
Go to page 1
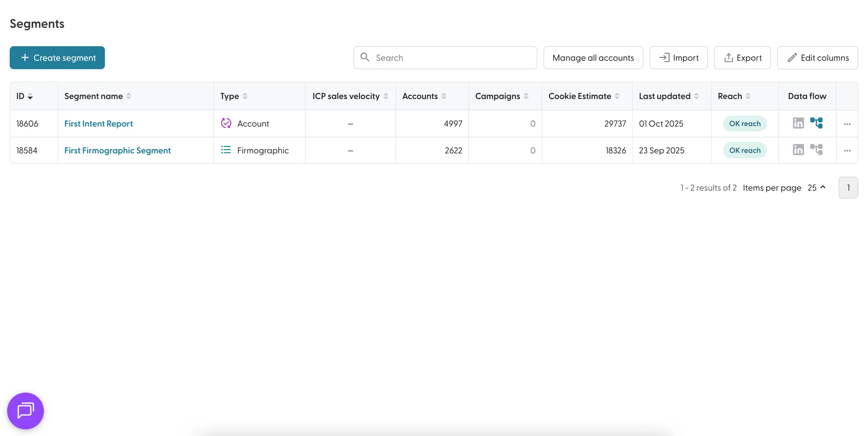click(848, 188)
